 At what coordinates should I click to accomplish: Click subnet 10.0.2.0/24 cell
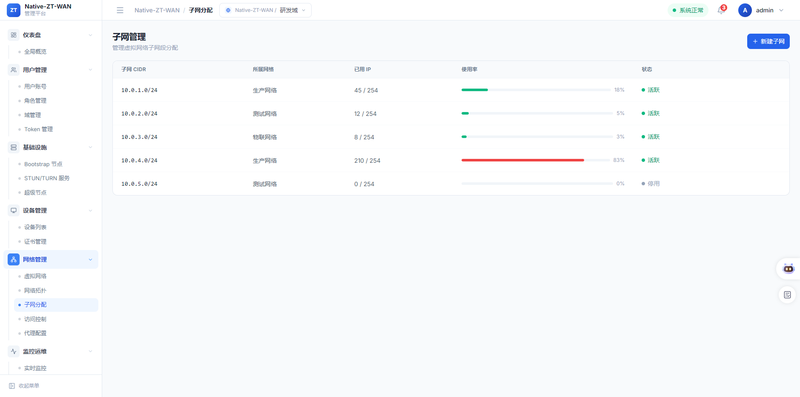pyautogui.click(x=139, y=114)
